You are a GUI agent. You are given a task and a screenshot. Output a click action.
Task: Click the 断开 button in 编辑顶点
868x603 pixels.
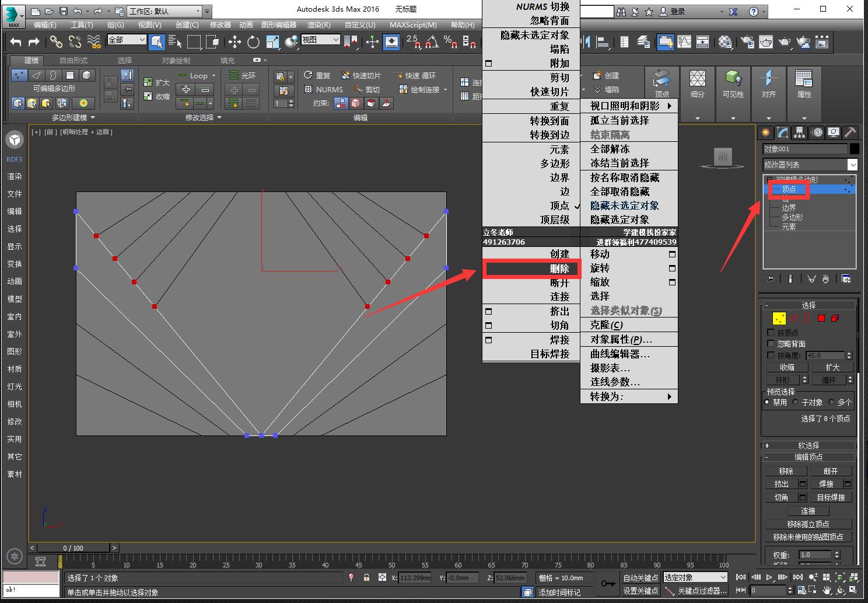tap(831, 471)
